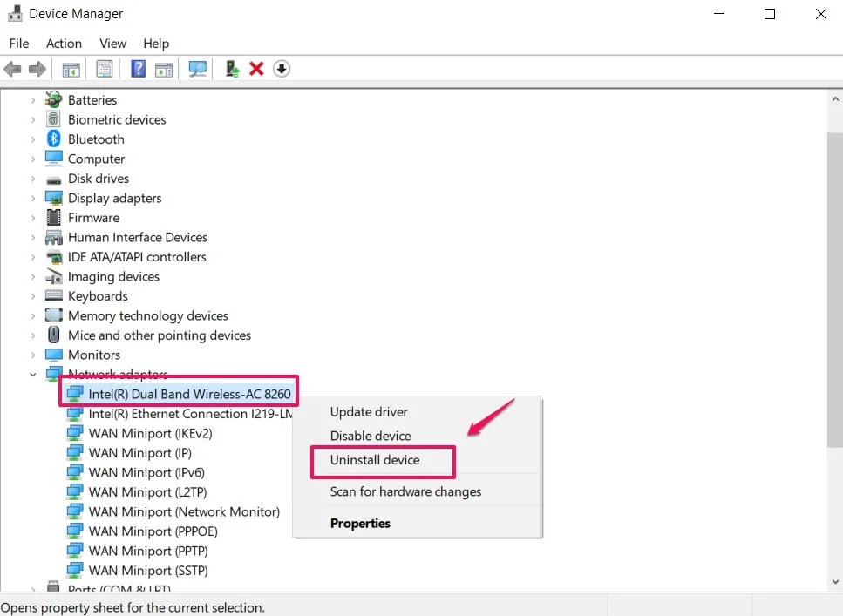Screen dimensions: 843x616
Task: Click the Imaging devices camera icon
Action: click(54, 276)
